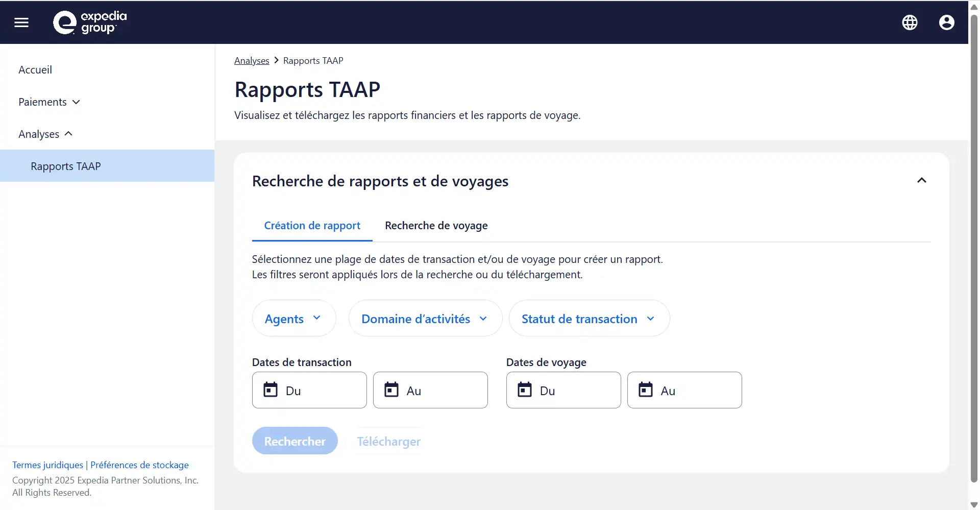980x510 pixels.
Task: Click calendar icon in voyage 'Du' field
Action: tap(525, 390)
